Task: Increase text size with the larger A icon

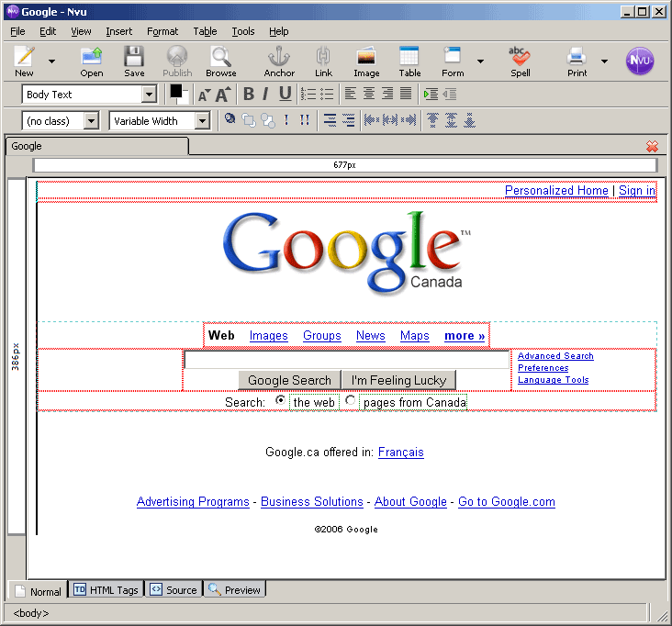Action: point(223,94)
